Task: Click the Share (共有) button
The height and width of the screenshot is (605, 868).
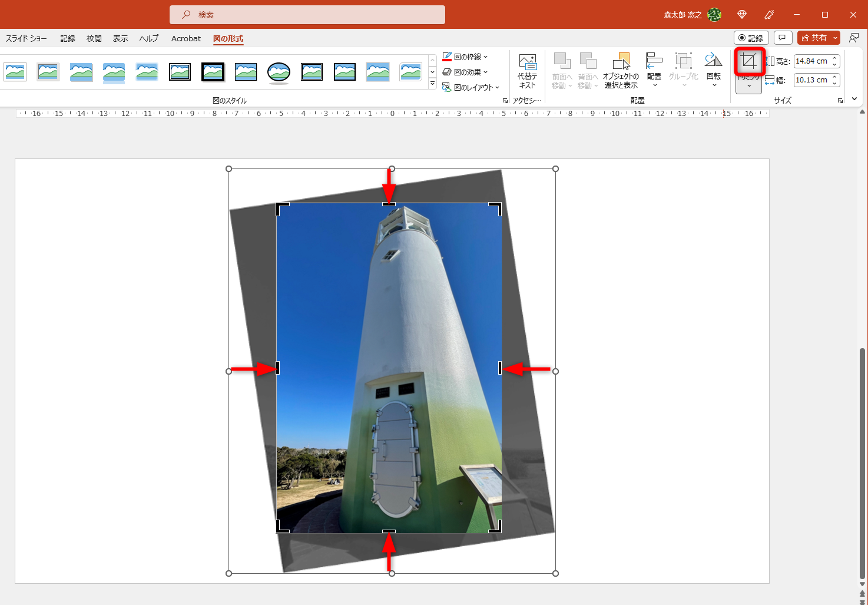Action: click(814, 38)
